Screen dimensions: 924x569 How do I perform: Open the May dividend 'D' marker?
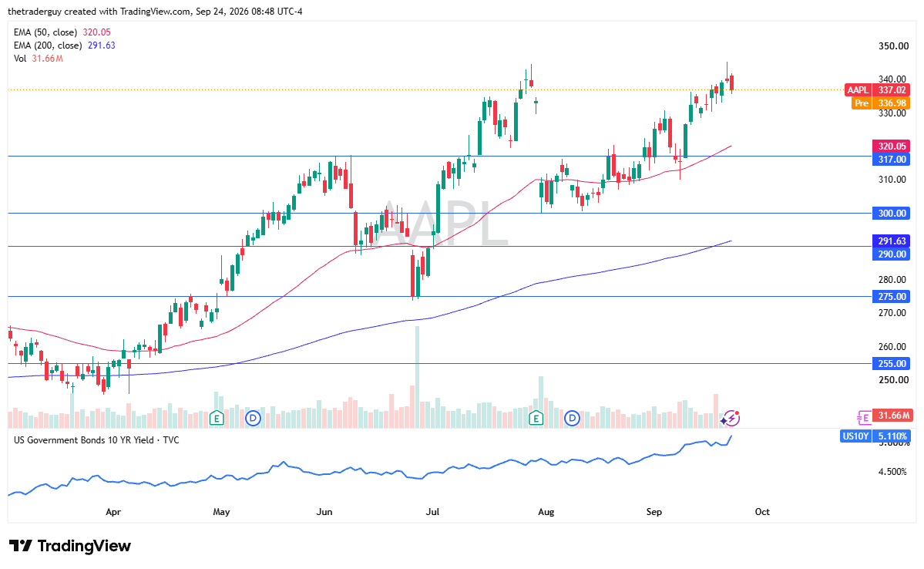click(x=254, y=419)
